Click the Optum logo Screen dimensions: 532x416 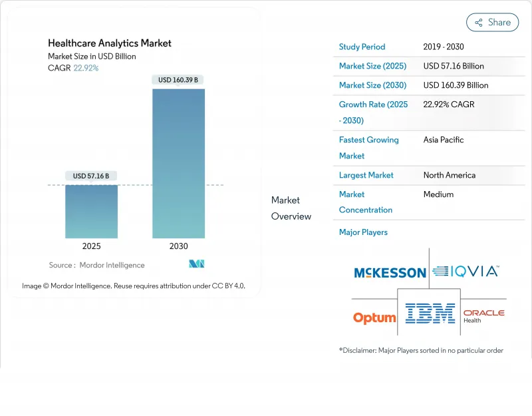[374, 318]
